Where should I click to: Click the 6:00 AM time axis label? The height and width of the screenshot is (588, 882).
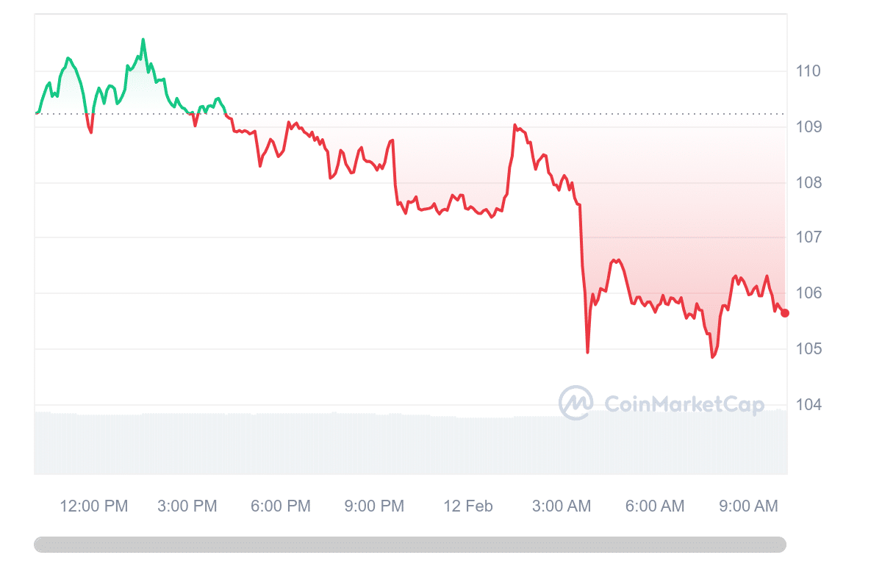(655, 506)
